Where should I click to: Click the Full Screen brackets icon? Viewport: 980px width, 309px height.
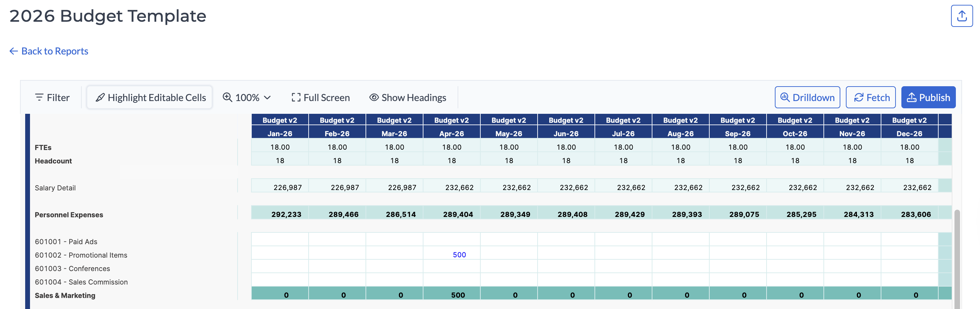(296, 97)
